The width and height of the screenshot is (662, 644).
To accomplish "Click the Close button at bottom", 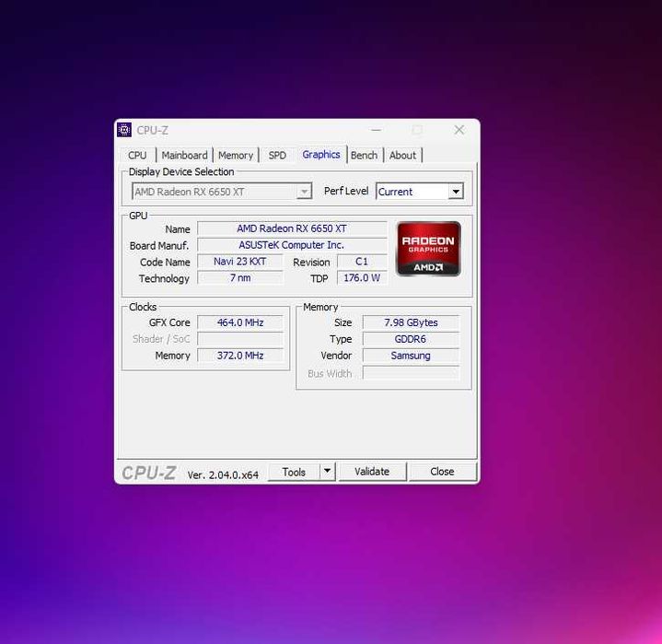I will click(x=442, y=471).
